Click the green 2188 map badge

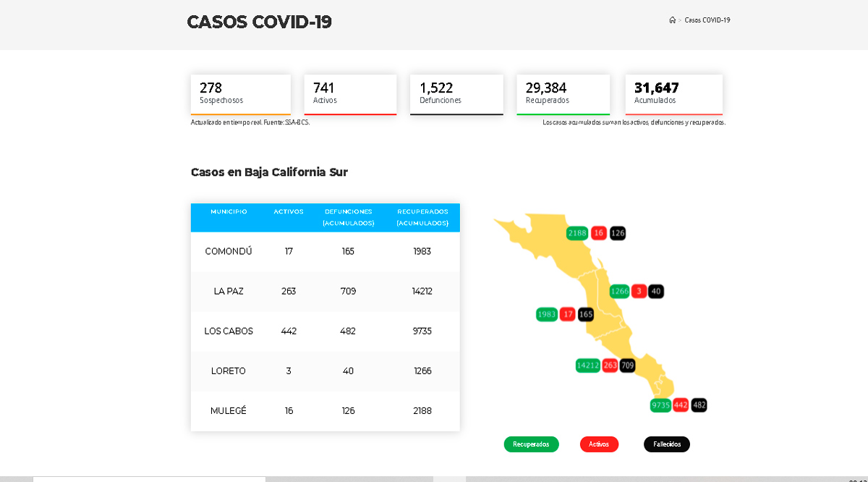click(577, 233)
